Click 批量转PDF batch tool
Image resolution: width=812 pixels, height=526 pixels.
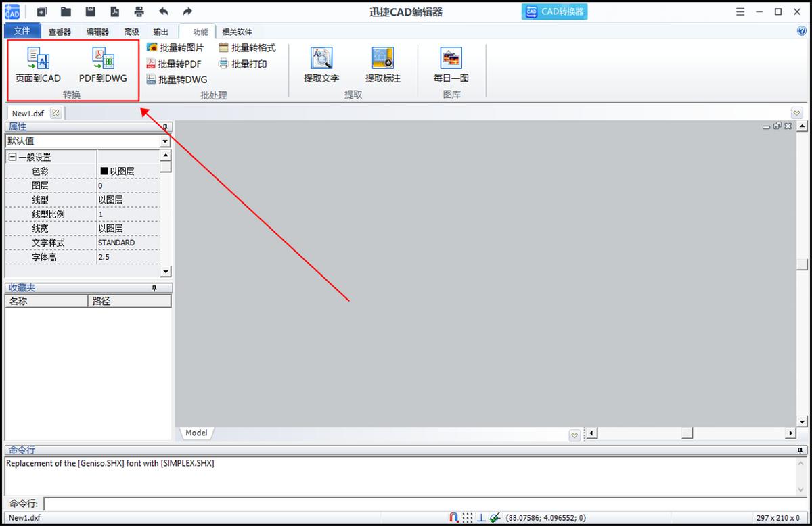pyautogui.click(x=175, y=64)
